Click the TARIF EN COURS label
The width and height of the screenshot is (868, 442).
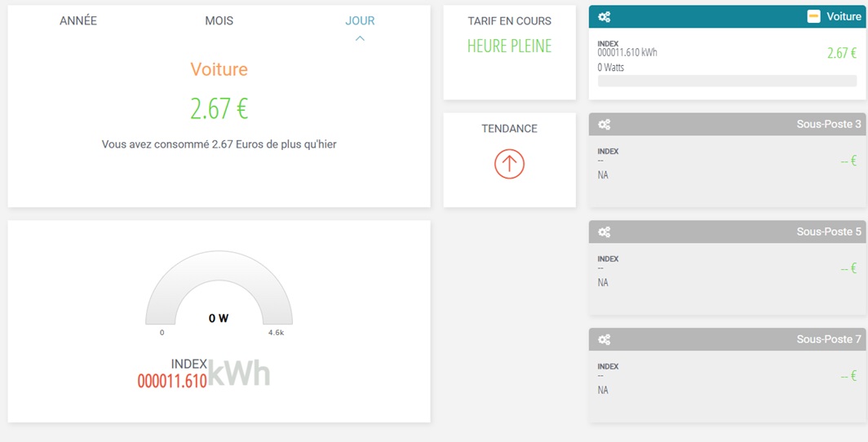tap(509, 21)
